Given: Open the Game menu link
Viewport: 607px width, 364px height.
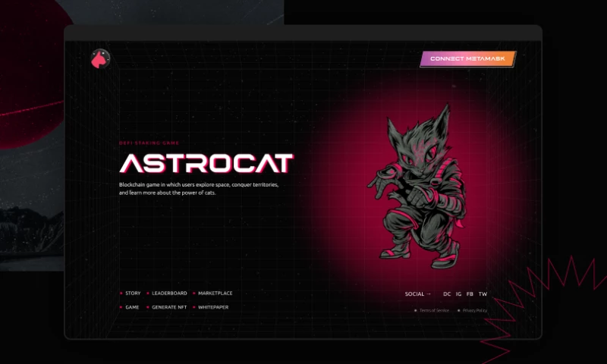Looking at the screenshot, I should coord(132,307).
